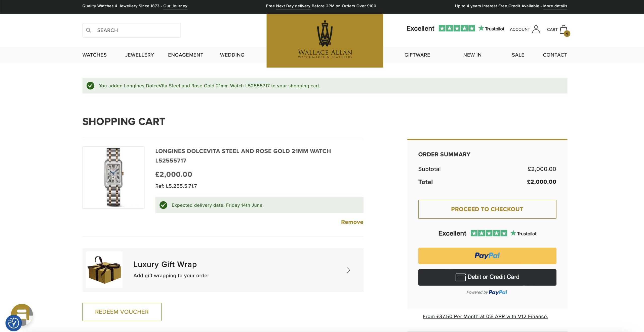Click the Longines watch product thumbnail
Image resolution: width=644 pixels, height=332 pixels.
click(x=113, y=177)
